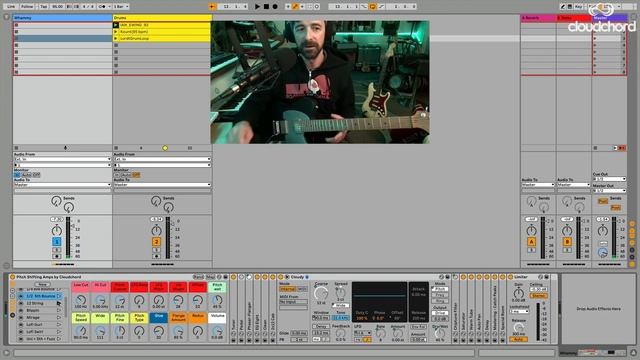Toggle the Whammy track activator button 1
The width and height of the screenshot is (640, 360).
57,242
